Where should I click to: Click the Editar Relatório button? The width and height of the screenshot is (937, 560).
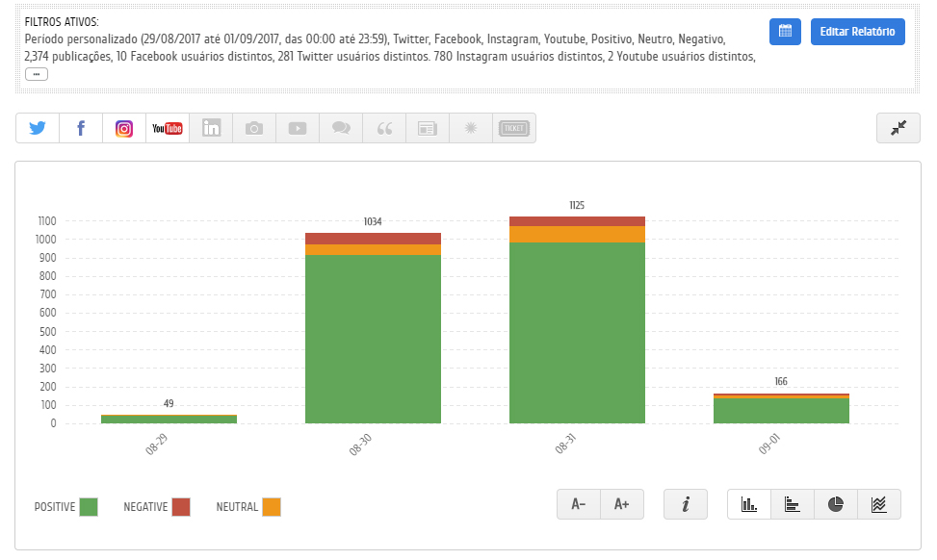[857, 32]
